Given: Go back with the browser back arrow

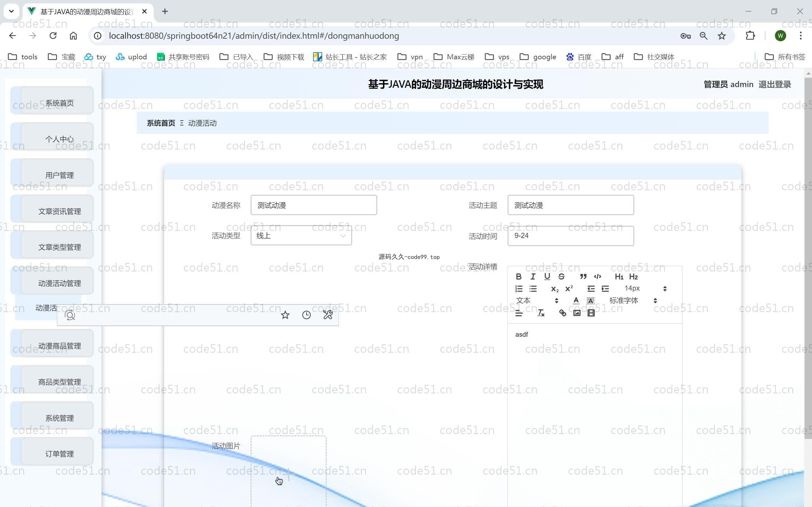Looking at the screenshot, I should pyautogui.click(x=12, y=35).
